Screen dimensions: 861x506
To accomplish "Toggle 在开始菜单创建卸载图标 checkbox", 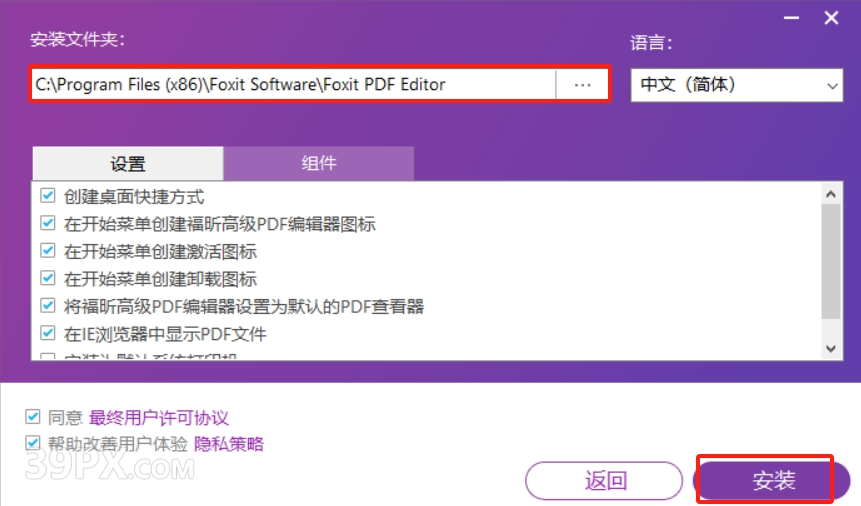I will (x=48, y=278).
